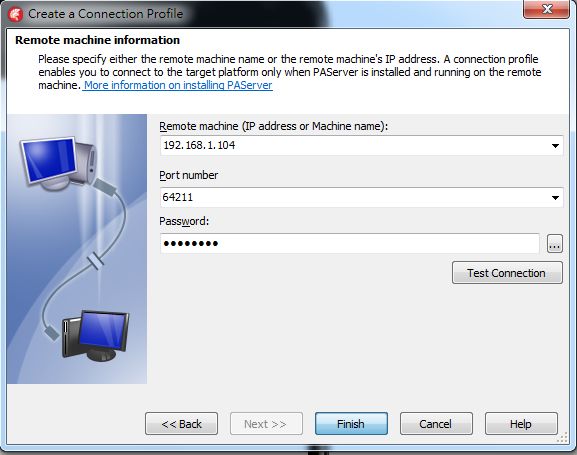Expand the Port number dropdown arrow

tap(555, 198)
